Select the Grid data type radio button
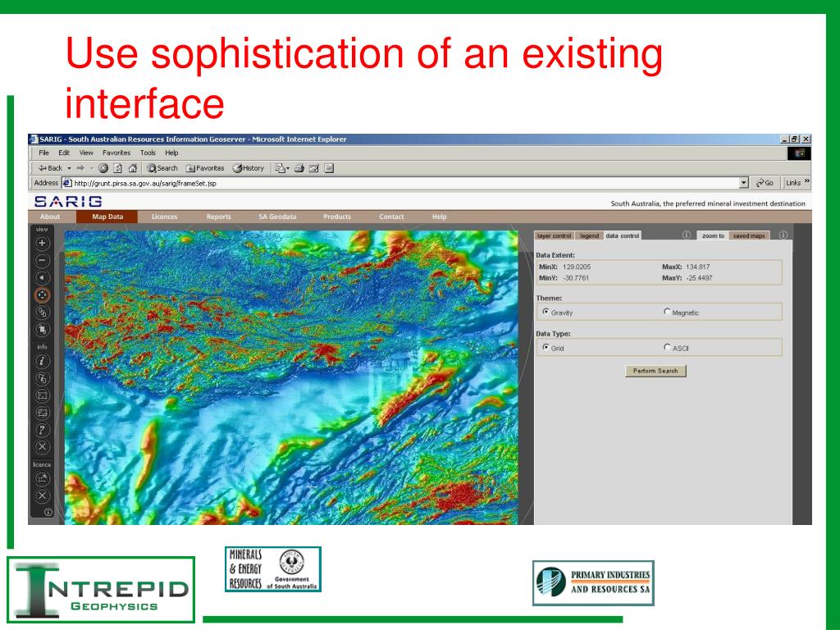Viewport: 840px width, 630px height. pos(546,347)
